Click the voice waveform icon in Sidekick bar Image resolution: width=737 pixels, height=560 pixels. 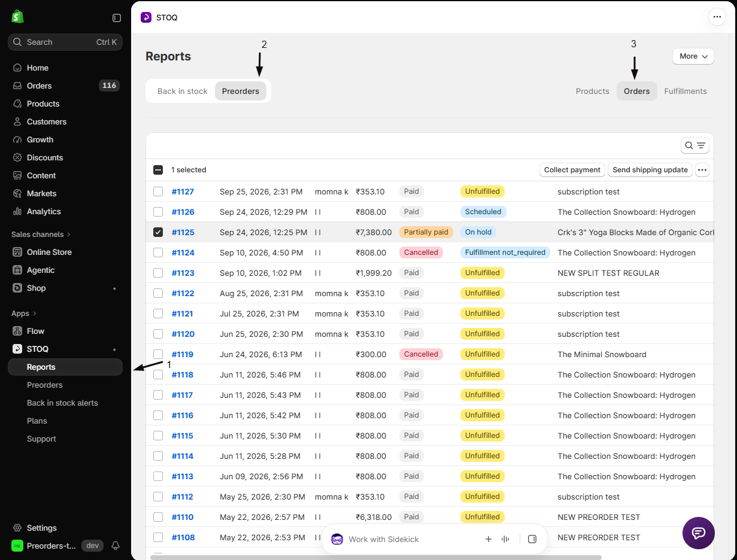click(505, 539)
